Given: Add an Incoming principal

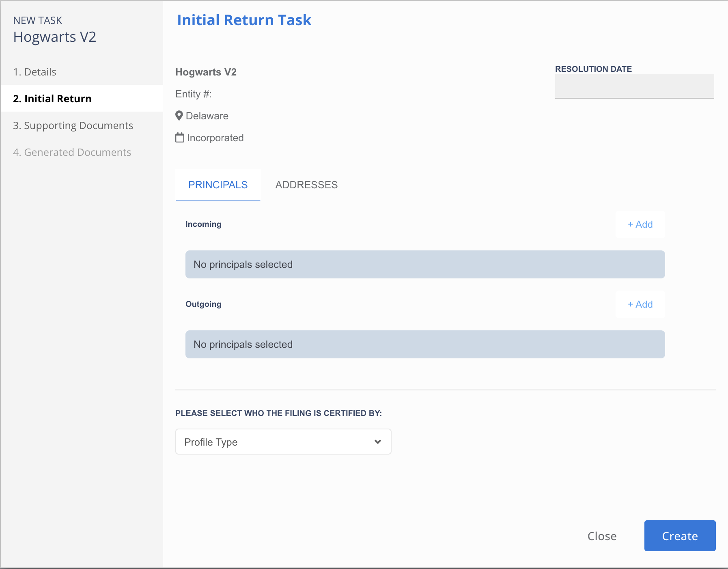Looking at the screenshot, I should 640,224.
